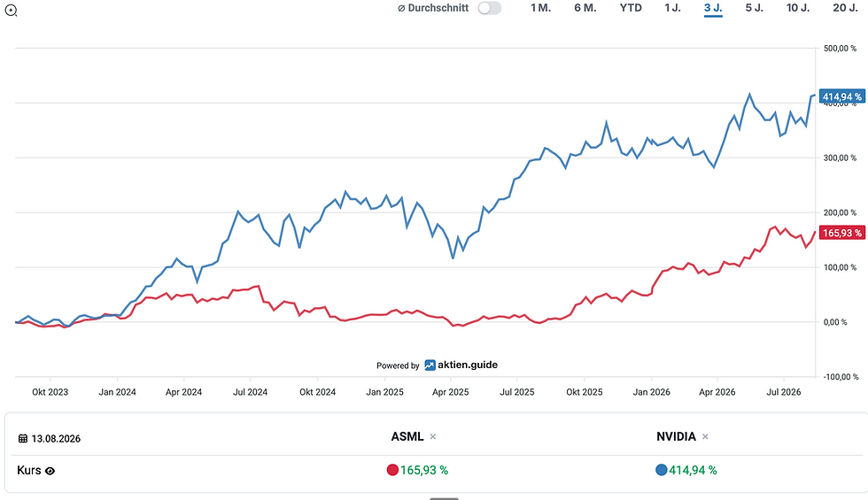Screen dimensions: 868x500
Task: Click the Okt 2023 axis label
Action: 50,392
